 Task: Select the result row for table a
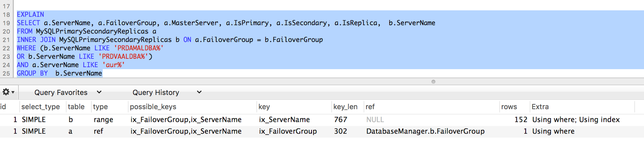pyautogui.click(x=322, y=131)
